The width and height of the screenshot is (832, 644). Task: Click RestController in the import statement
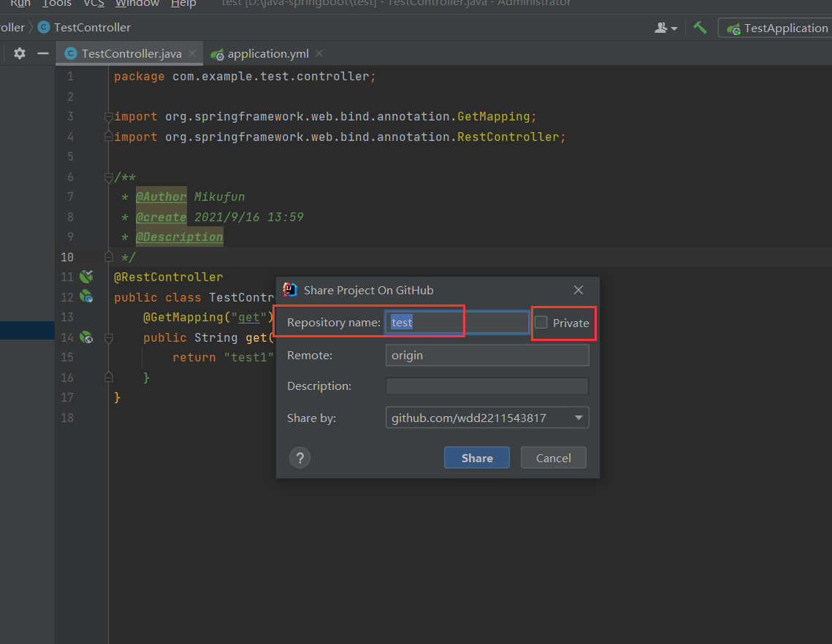click(x=508, y=137)
